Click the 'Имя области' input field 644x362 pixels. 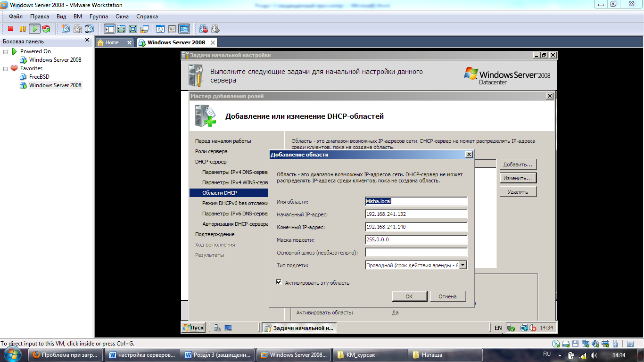point(416,201)
